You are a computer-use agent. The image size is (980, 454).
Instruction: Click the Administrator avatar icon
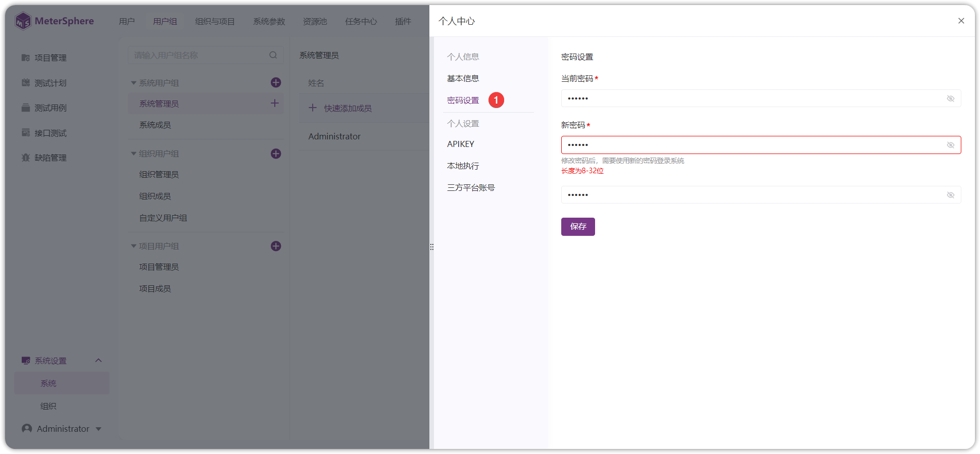(x=27, y=428)
